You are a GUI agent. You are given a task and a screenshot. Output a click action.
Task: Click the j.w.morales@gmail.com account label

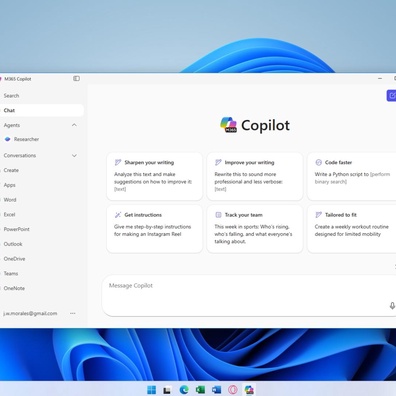click(30, 313)
